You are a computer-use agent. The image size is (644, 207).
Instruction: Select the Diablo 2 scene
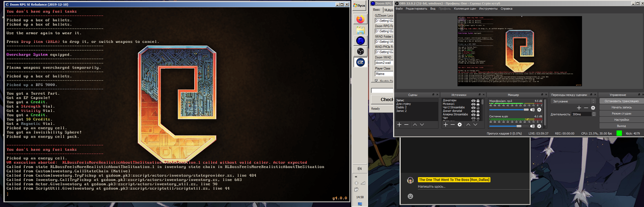pos(401,107)
